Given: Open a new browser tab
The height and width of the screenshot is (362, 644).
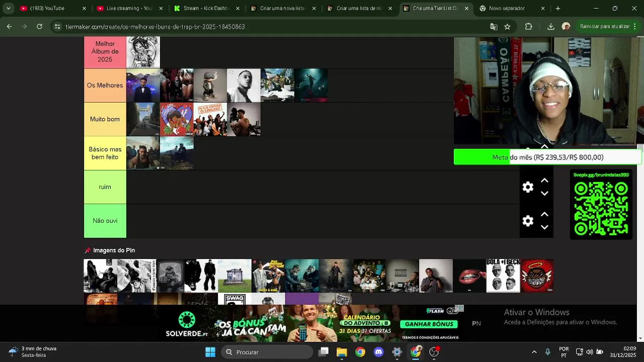Looking at the screenshot, I should pyautogui.click(x=557, y=9).
